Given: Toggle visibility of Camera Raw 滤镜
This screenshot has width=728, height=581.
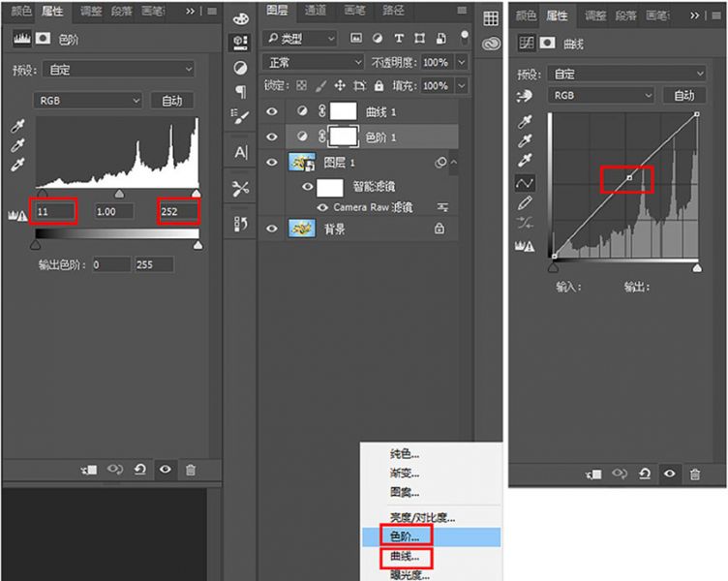Looking at the screenshot, I should pos(322,207).
